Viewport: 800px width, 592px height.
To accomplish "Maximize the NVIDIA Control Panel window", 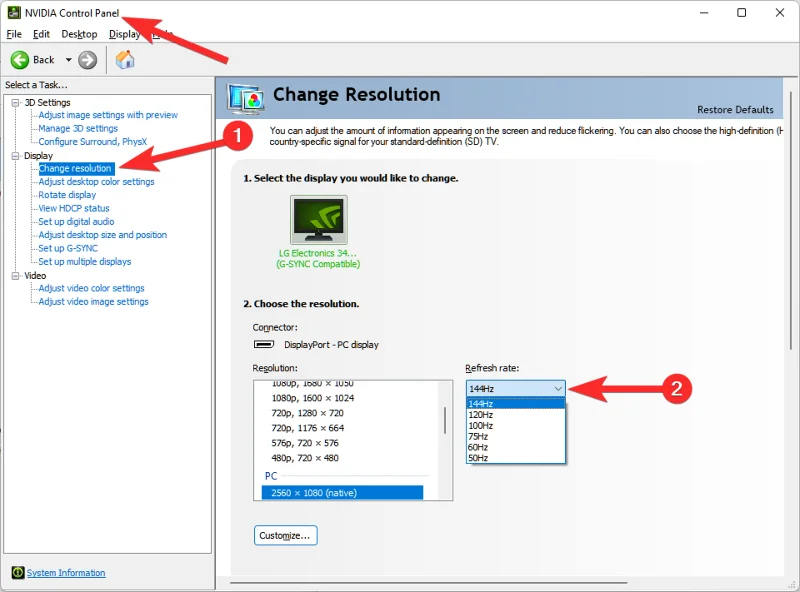I will point(742,13).
